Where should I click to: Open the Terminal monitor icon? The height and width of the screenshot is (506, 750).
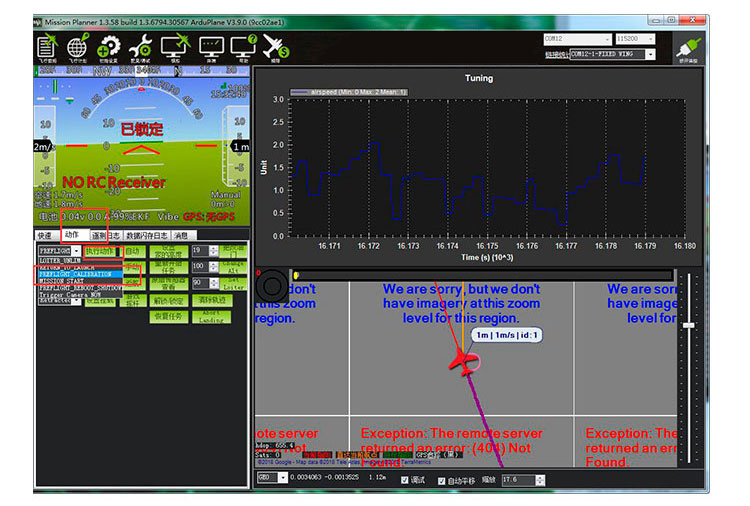(210, 46)
